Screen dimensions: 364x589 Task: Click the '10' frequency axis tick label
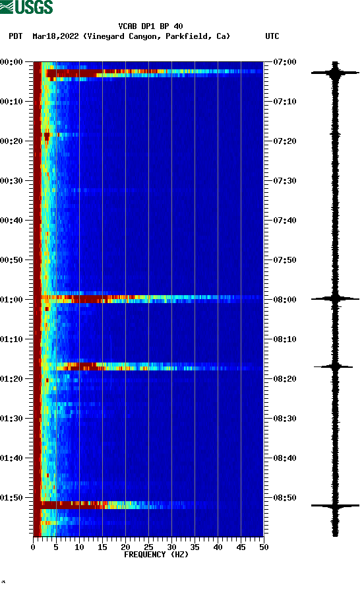[x=79, y=547]
